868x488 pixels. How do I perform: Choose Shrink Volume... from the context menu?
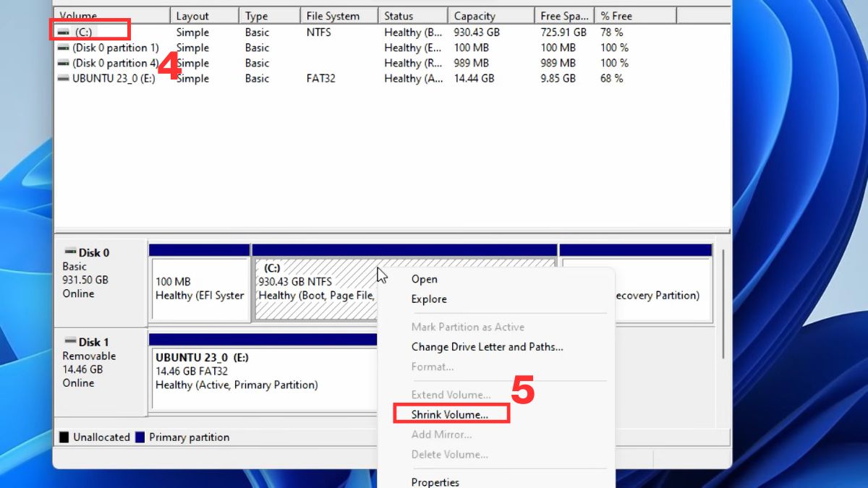[x=450, y=414]
